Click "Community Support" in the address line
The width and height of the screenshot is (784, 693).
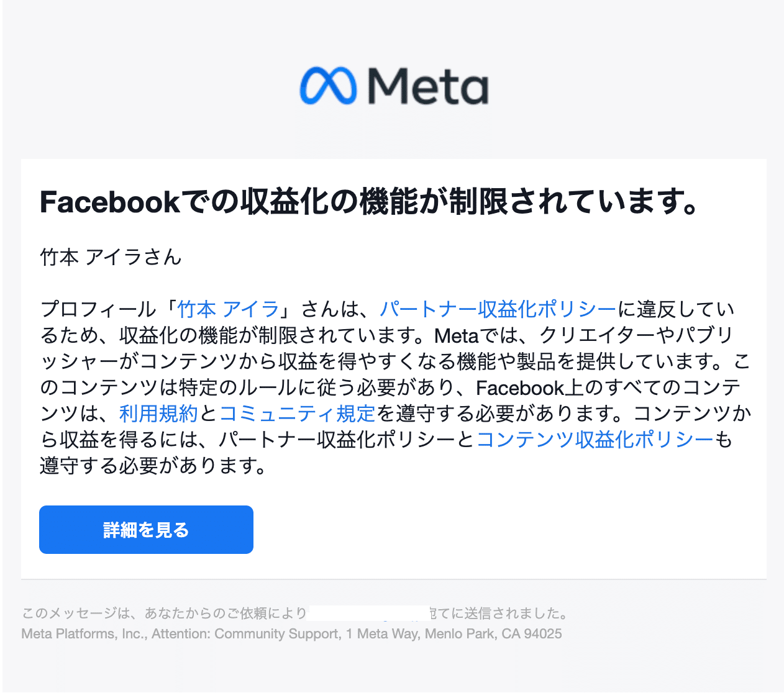click(276, 633)
